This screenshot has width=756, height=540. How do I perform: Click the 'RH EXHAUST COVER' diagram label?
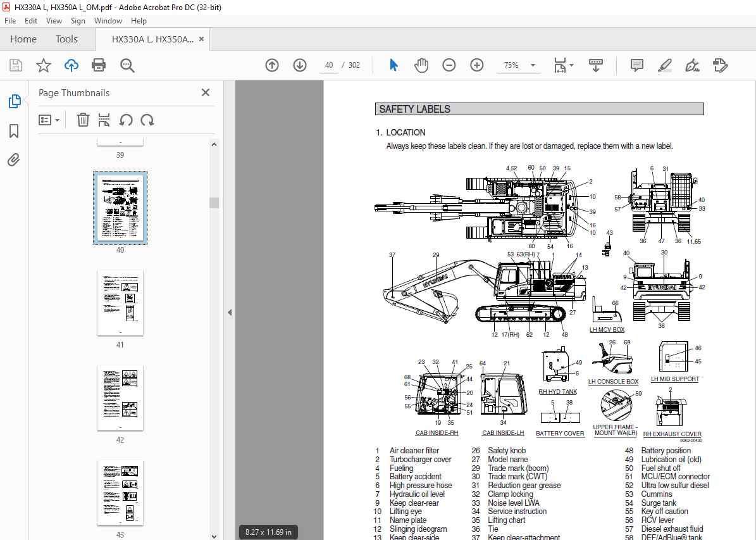(672, 434)
